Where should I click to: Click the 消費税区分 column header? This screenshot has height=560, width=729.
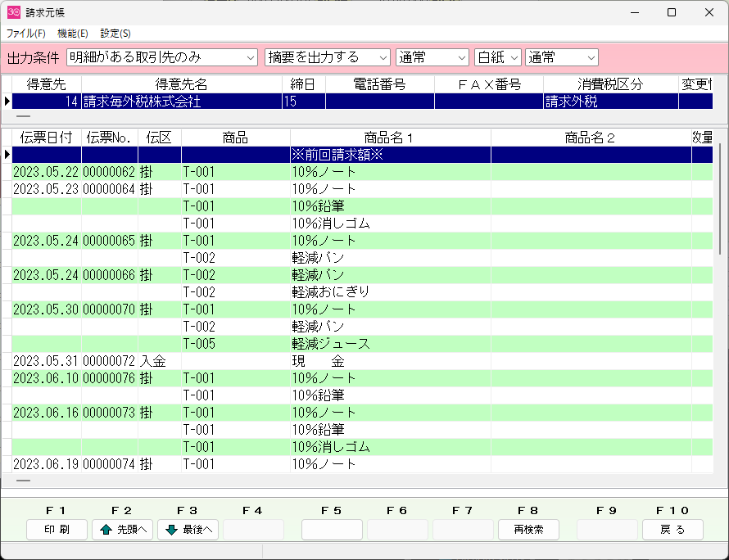[x=610, y=84]
